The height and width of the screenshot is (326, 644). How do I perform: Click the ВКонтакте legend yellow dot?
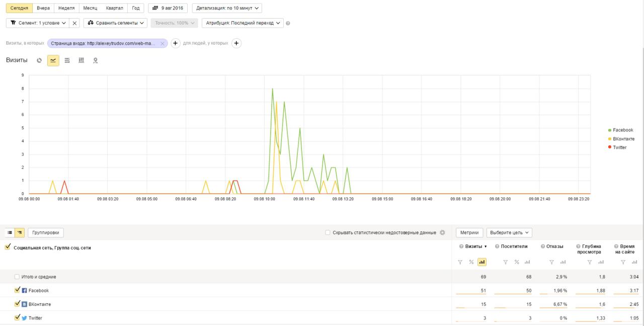point(610,139)
